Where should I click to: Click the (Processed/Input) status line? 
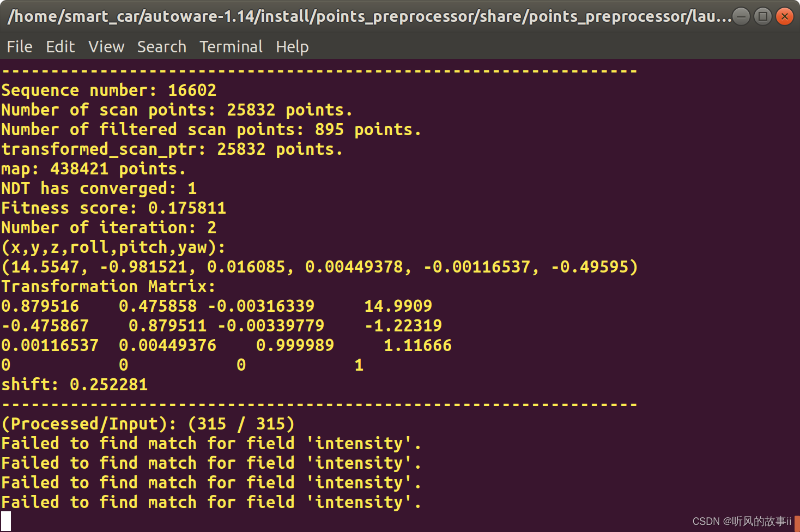coord(147,424)
